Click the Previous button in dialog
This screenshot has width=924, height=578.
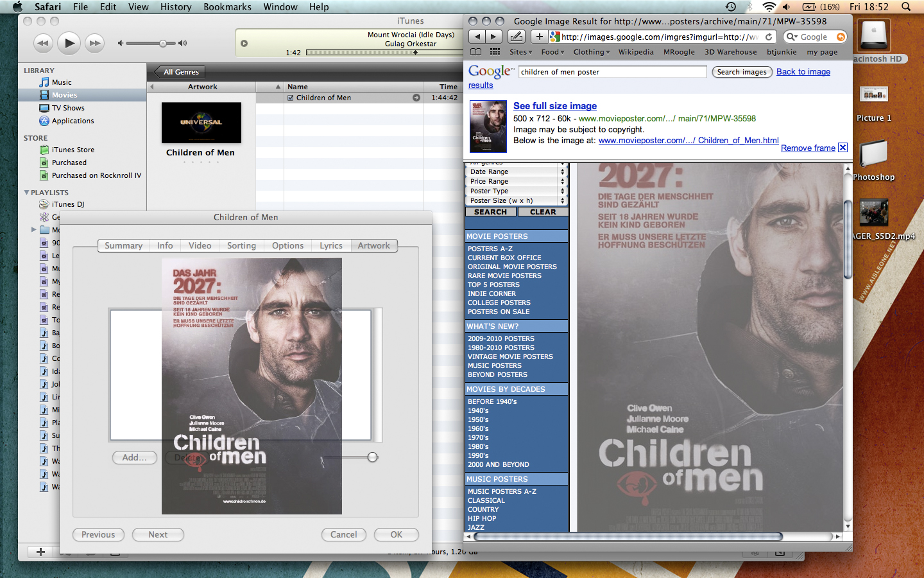click(x=98, y=534)
